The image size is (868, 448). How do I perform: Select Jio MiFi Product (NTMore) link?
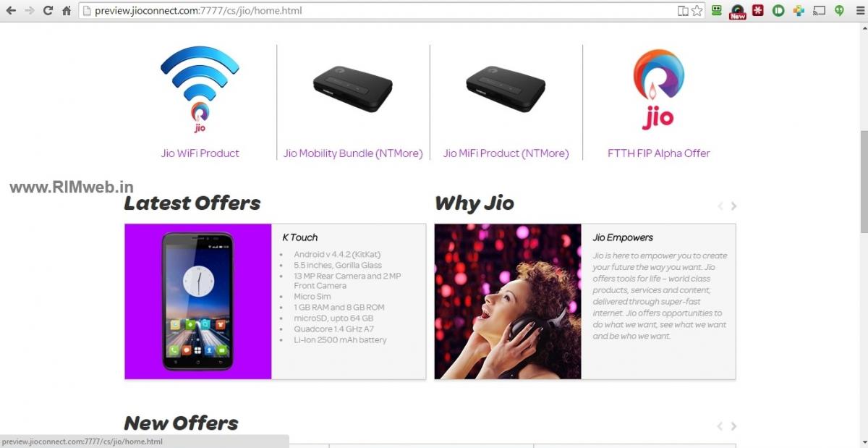point(506,153)
